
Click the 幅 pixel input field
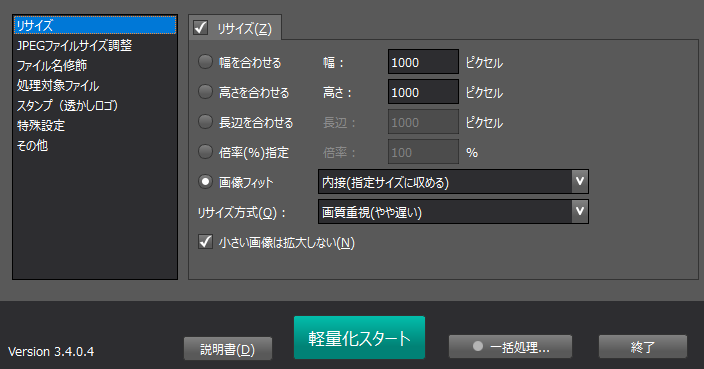tap(423, 62)
